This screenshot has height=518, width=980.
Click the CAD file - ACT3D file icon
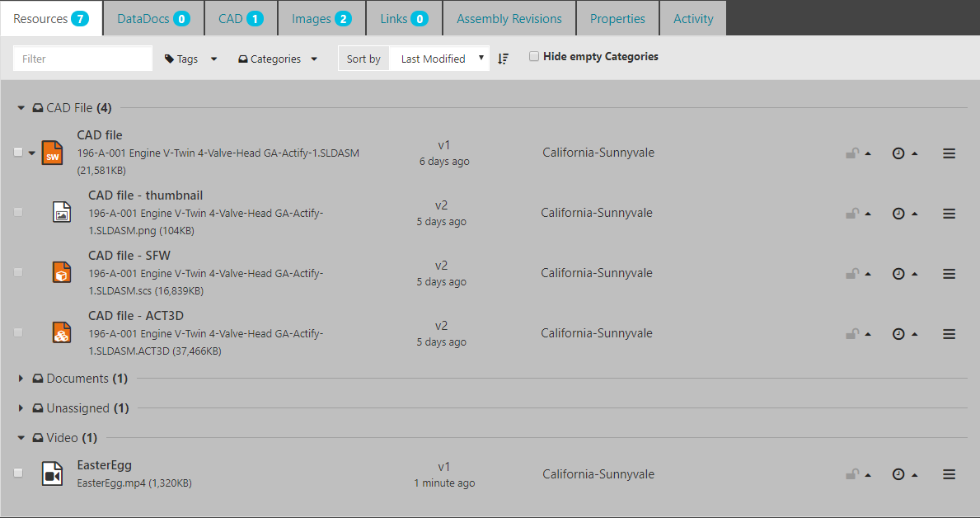pos(61,332)
